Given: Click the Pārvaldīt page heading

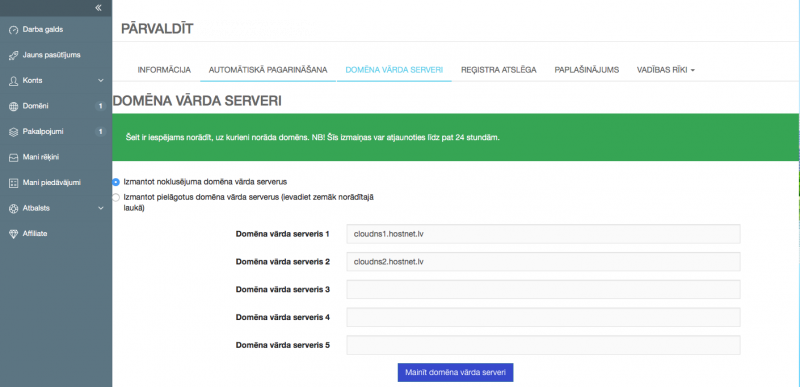Looking at the screenshot, I should 157,29.
